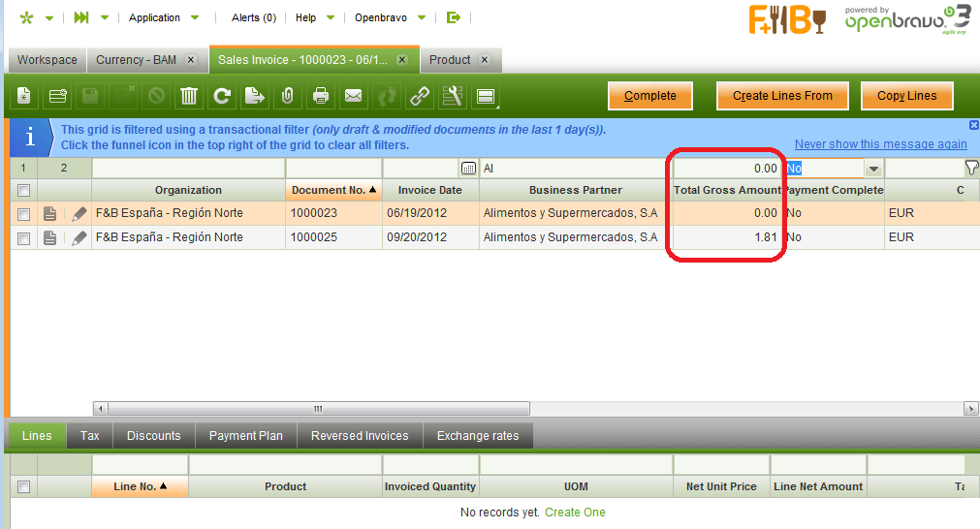
Task: Open the Payment Complete filter dropdown
Action: click(x=872, y=169)
